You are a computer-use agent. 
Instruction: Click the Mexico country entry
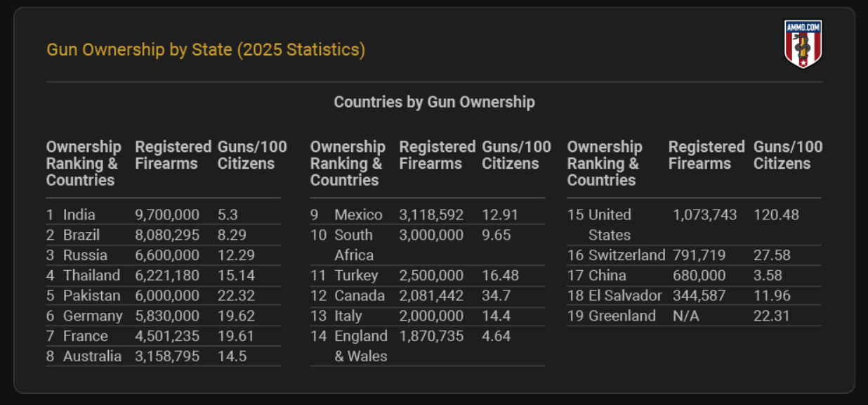click(x=358, y=214)
